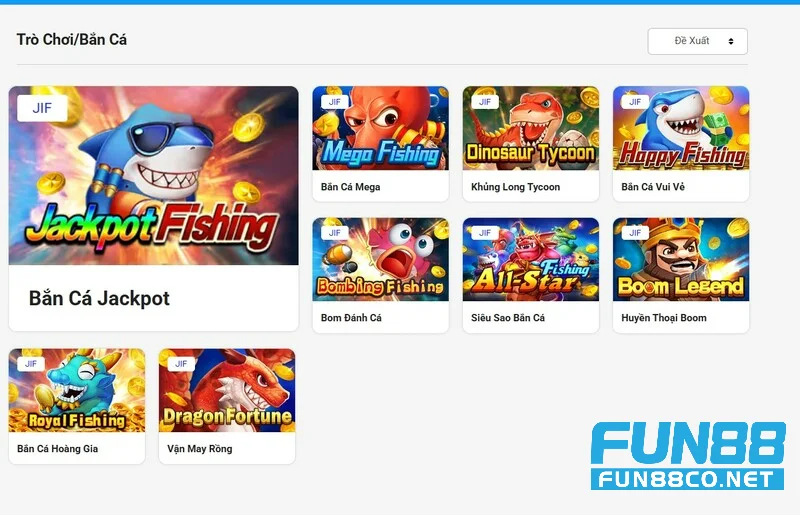Click the Khủng Long Tycoon label
The image size is (800, 515).
(515, 187)
